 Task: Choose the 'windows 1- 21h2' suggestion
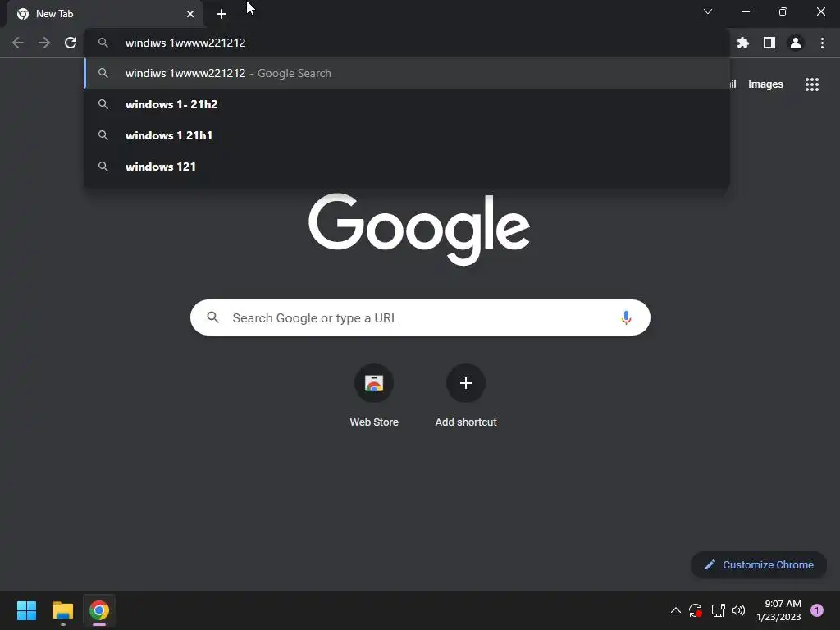[x=407, y=104]
